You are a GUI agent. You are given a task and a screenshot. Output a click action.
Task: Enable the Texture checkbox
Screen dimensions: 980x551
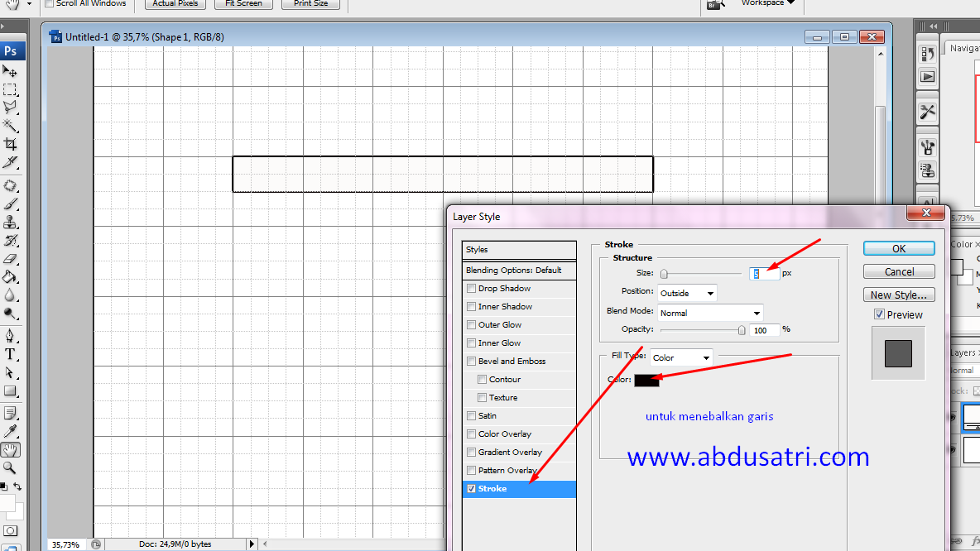tap(482, 397)
